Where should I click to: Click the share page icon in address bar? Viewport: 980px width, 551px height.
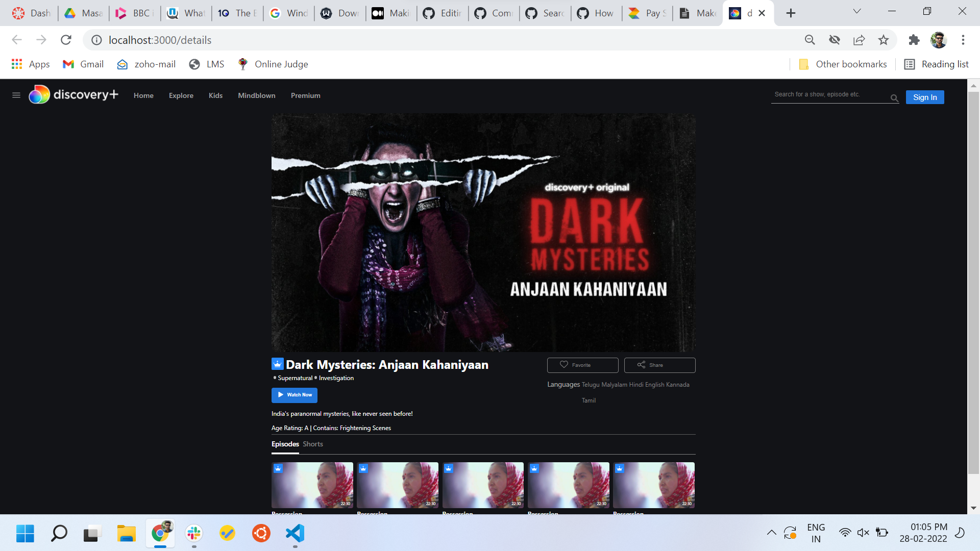tap(859, 40)
